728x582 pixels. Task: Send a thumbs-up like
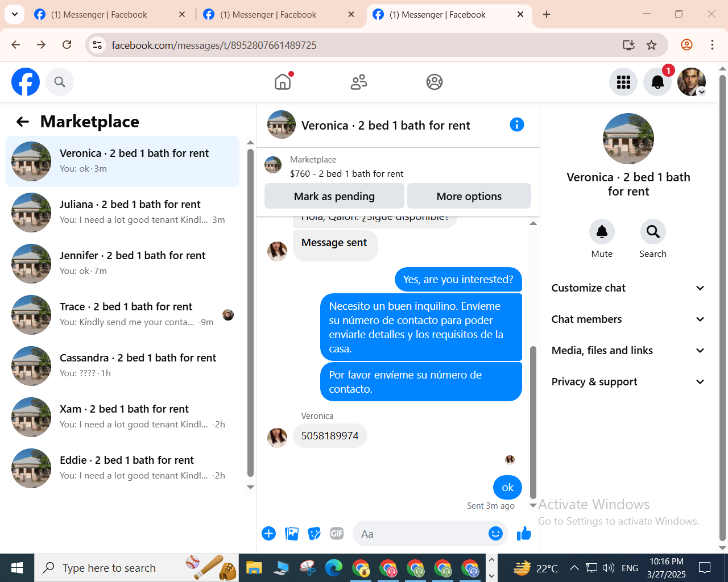click(x=524, y=534)
